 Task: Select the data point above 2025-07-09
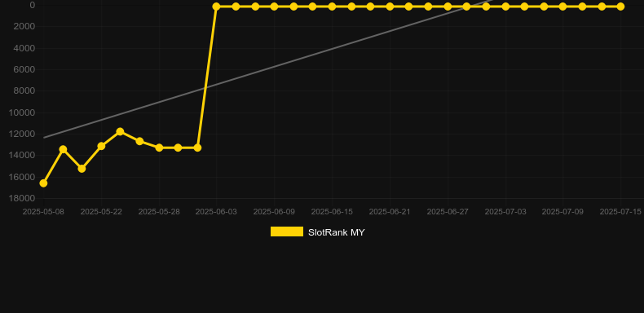point(562,7)
